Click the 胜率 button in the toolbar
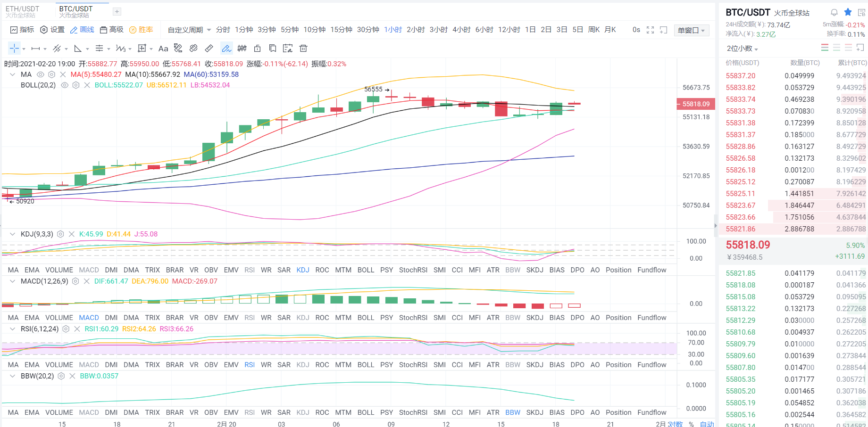This screenshot has height=427, width=868. pos(141,29)
